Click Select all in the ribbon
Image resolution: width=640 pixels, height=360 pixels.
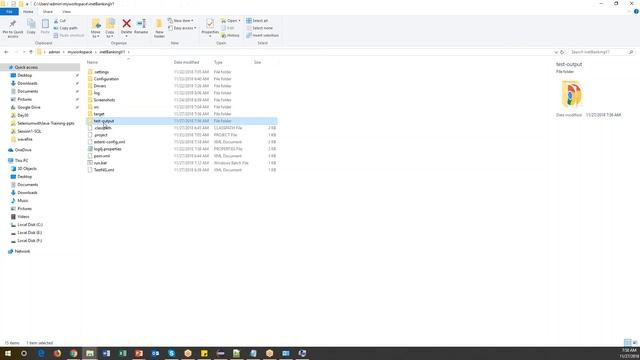click(x=257, y=20)
